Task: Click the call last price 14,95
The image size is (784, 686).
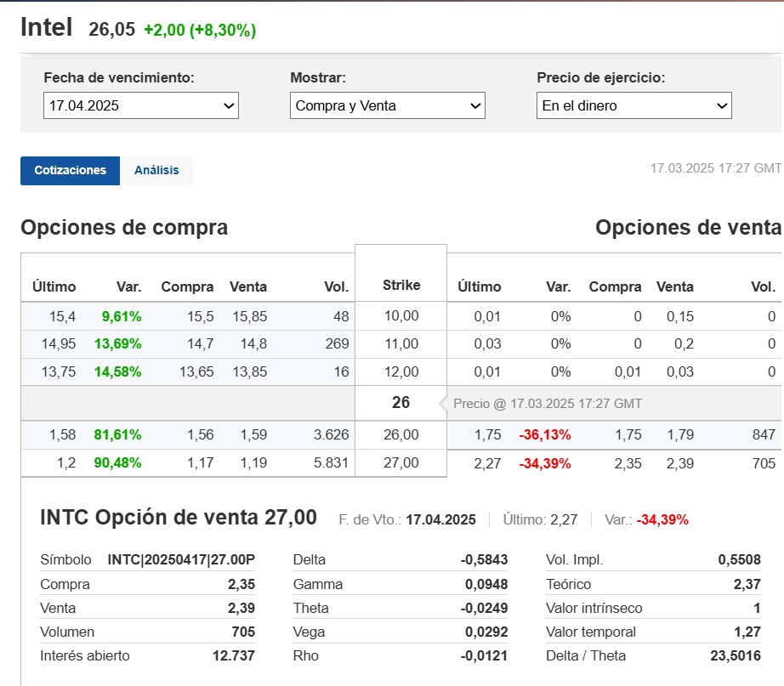Action: 59,344
